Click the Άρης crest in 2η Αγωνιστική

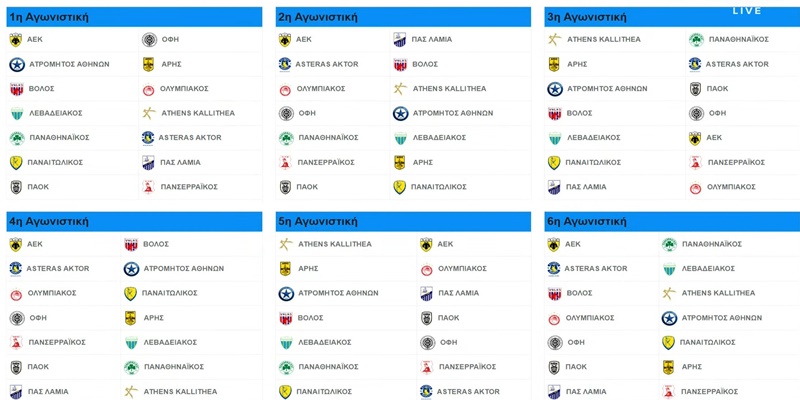click(399, 162)
